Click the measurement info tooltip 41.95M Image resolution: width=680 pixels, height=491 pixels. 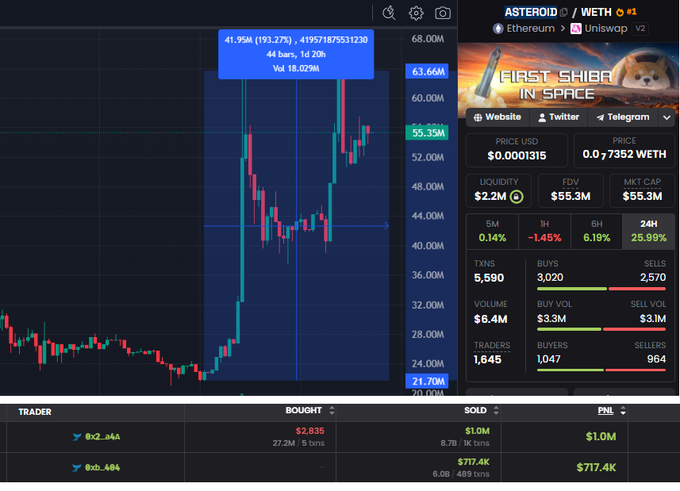(296, 54)
